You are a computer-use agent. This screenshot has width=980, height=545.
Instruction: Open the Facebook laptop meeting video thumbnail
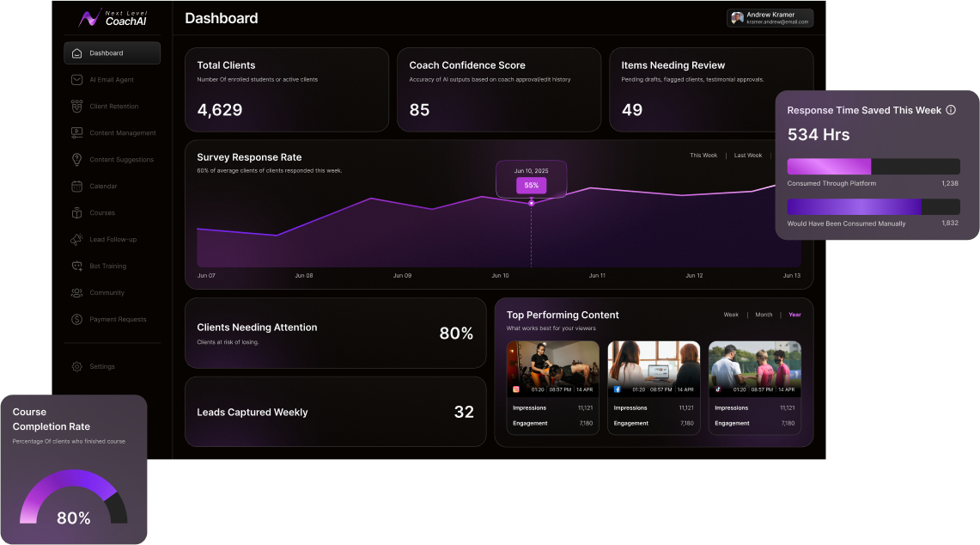click(x=654, y=363)
